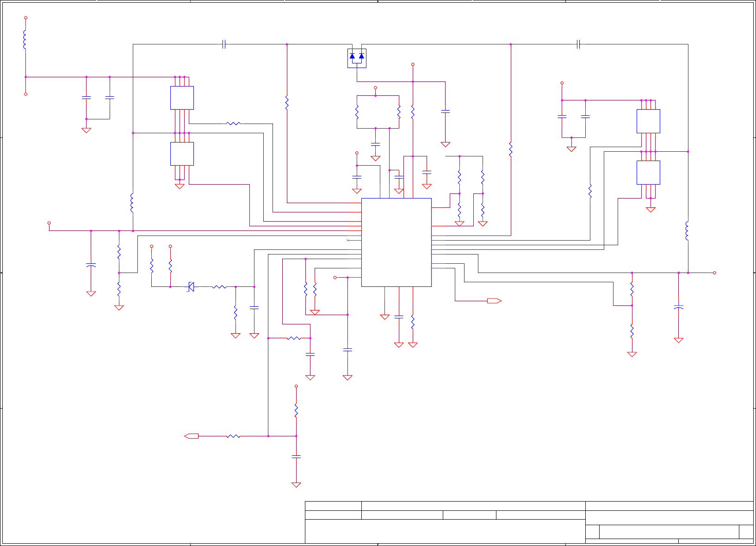Select the no-connect X marker beside the IC

(347, 240)
